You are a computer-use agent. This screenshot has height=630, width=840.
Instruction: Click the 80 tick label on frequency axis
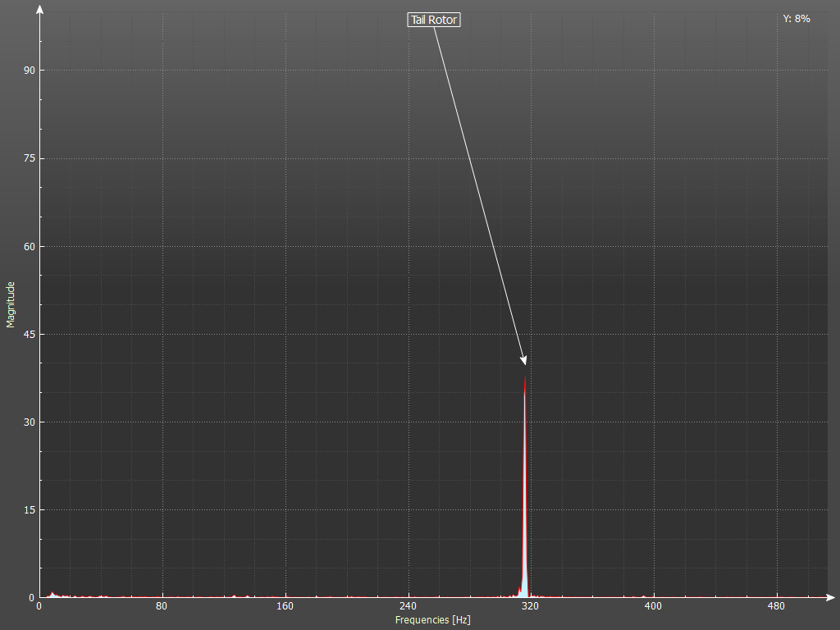click(162, 607)
